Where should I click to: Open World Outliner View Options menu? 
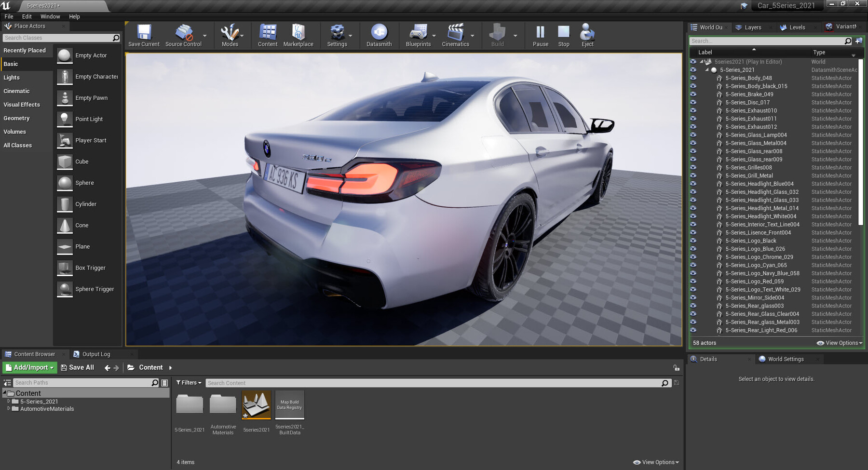pos(840,343)
